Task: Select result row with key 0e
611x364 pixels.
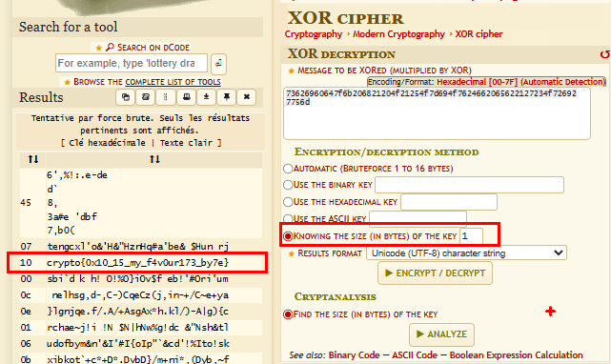Action: [141, 312]
